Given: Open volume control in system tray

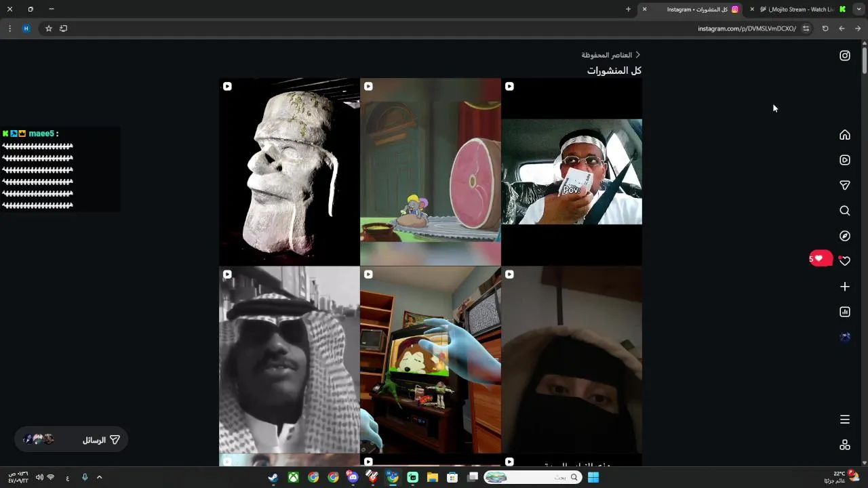Looking at the screenshot, I should coord(39,477).
